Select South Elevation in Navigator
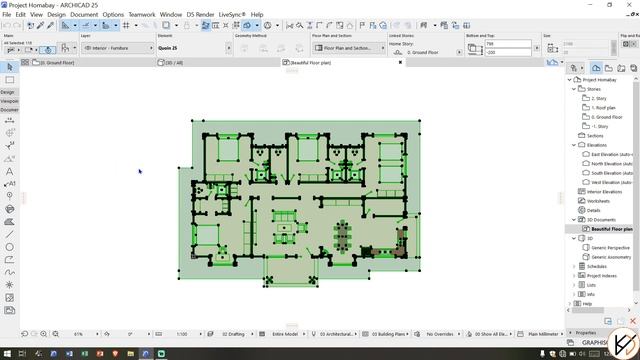Screen dimensions: 640x360 click(608, 173)
